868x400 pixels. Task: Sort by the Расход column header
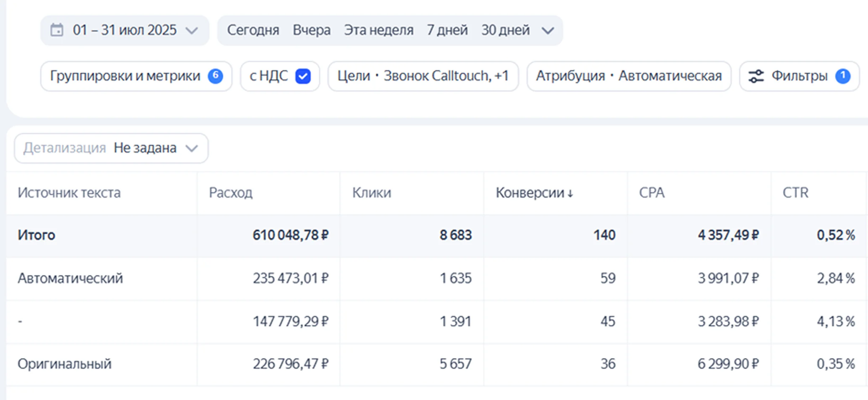[x=231, y=193]
